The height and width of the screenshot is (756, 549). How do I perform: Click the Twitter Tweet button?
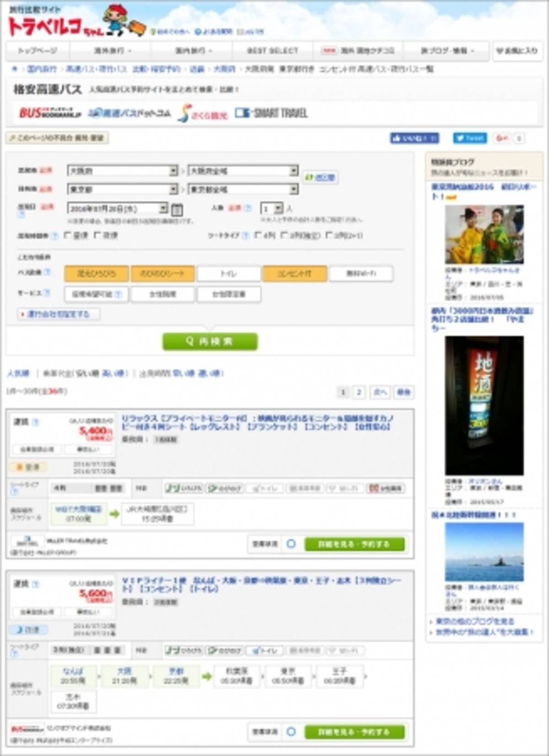pyautogui.click(x=470, y=138)
